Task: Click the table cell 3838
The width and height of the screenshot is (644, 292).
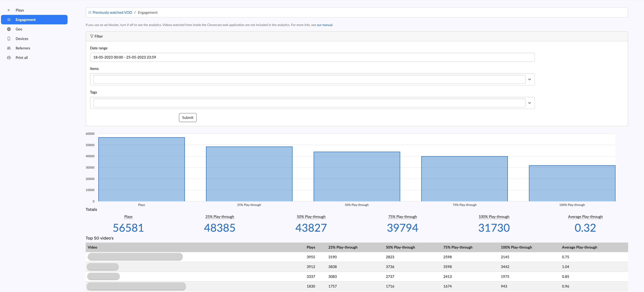Action: pos(332,267)
